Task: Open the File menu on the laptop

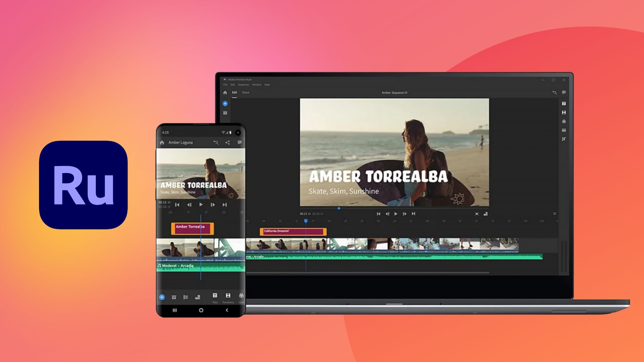Action: [225, 85]
